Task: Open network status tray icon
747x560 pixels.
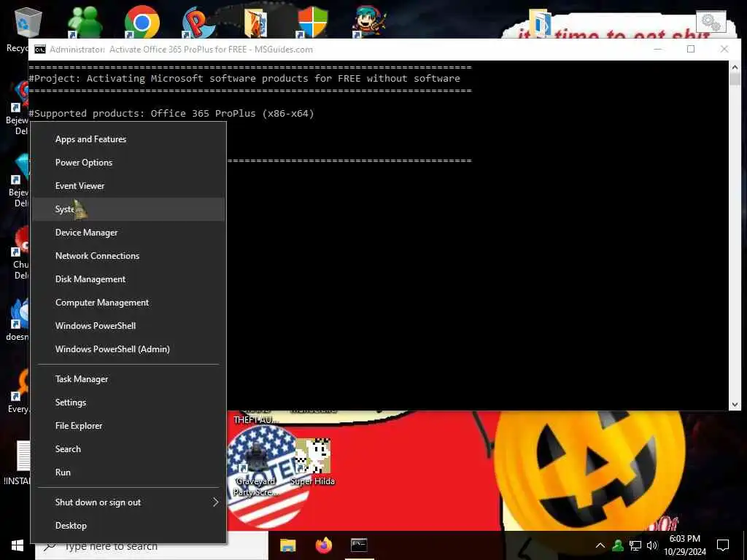Action: 635,545
